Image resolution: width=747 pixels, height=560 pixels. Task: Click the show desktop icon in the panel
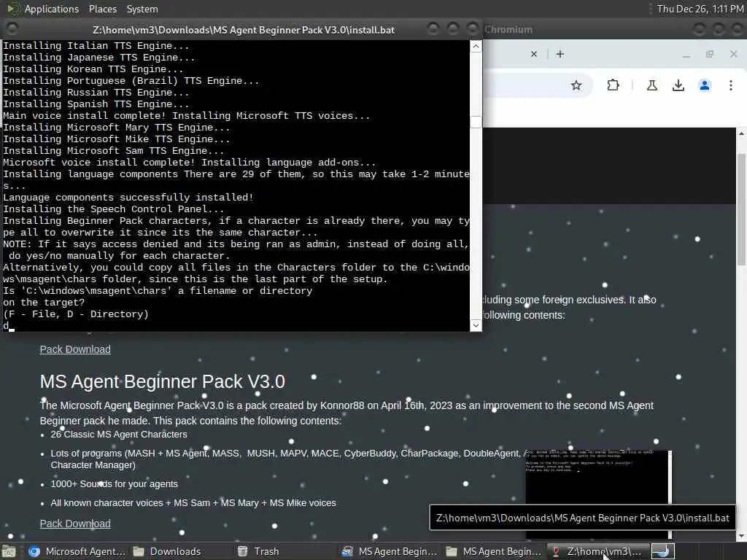[x=9, y=551]
